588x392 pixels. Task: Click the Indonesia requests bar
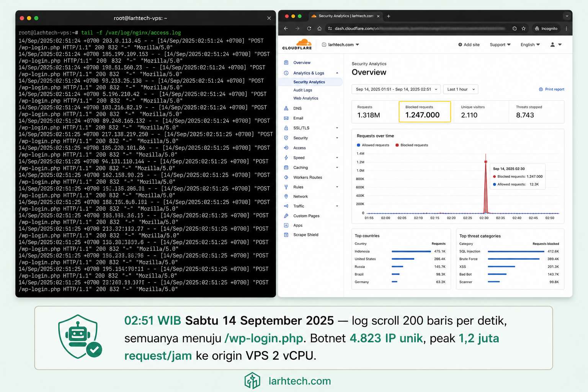coord(411,252)
